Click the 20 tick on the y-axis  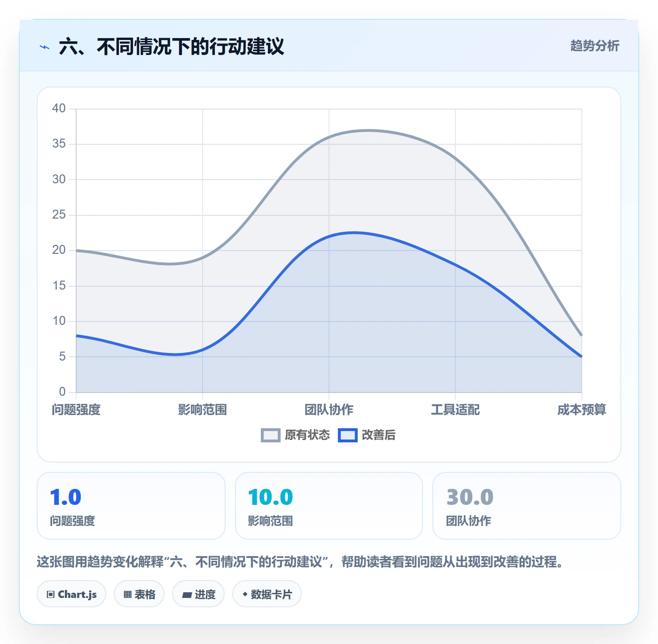pos(59,250)
